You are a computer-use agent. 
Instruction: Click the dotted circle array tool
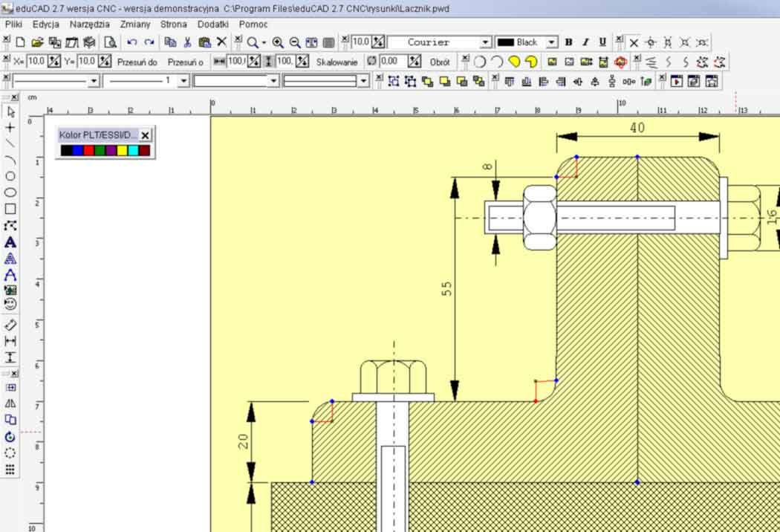pos(10,453)
